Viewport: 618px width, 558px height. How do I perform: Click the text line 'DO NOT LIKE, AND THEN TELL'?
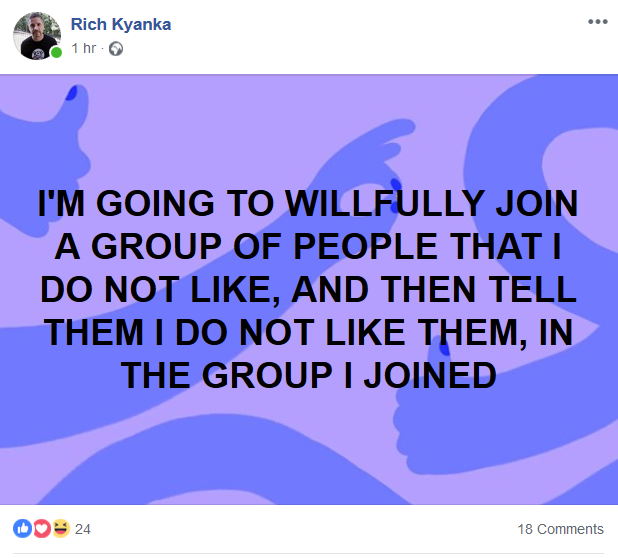point(308,290)
